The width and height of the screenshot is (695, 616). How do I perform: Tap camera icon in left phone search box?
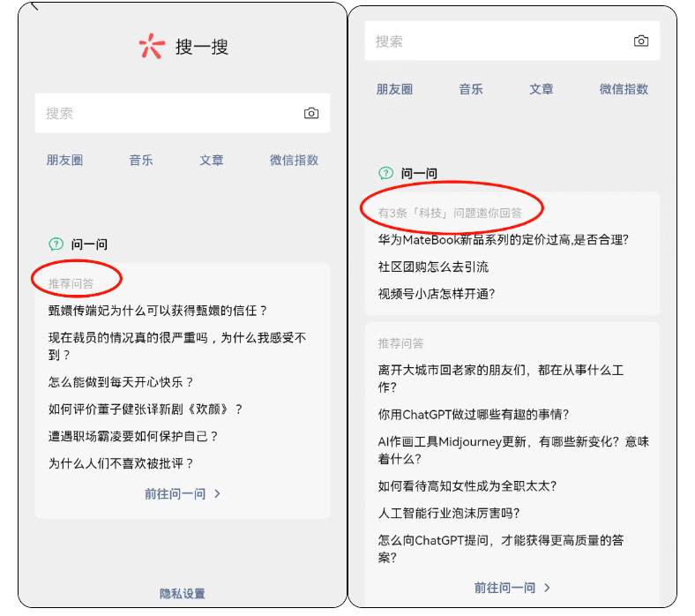point(311,113)
